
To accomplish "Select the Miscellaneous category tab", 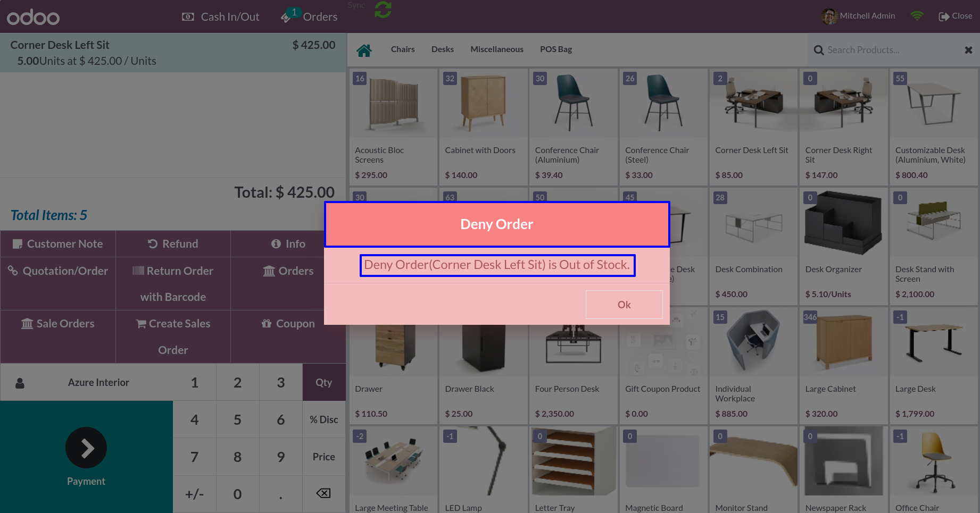I will click(x=497, y=49).
